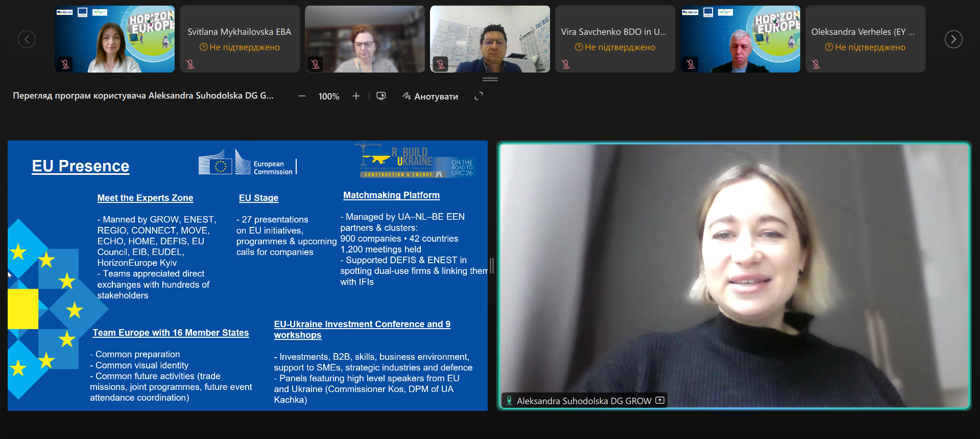Expand shared content to full screen
The width and height of the screenshot is (980, 439).
(x=479, y=96)
